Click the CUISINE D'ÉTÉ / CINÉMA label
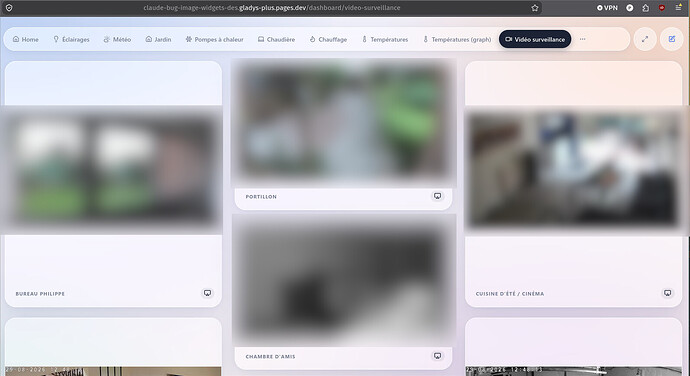Image resolution: width=690 pixels, height=376 pixels. click(510, 294)
